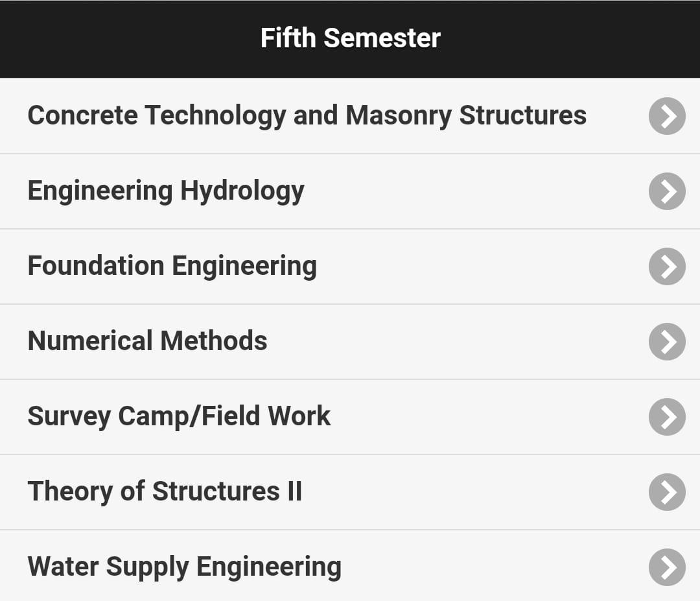Screen dimensions: 700x601
Task: Tap the arrow icon beside Concrete Technology
Action: pos(667,116)
